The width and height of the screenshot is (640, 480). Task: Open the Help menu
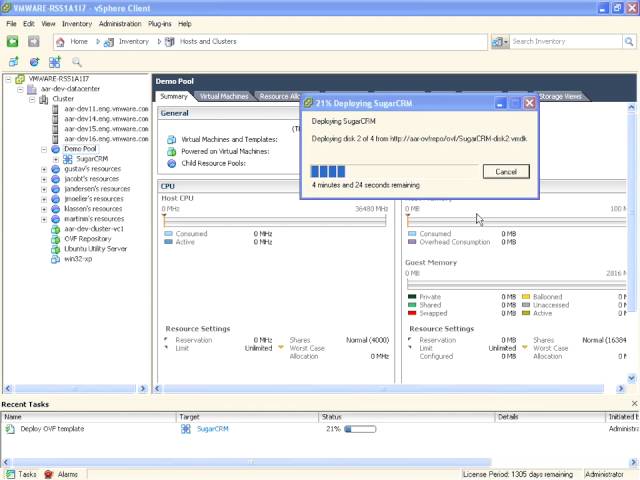coord(184,24)
